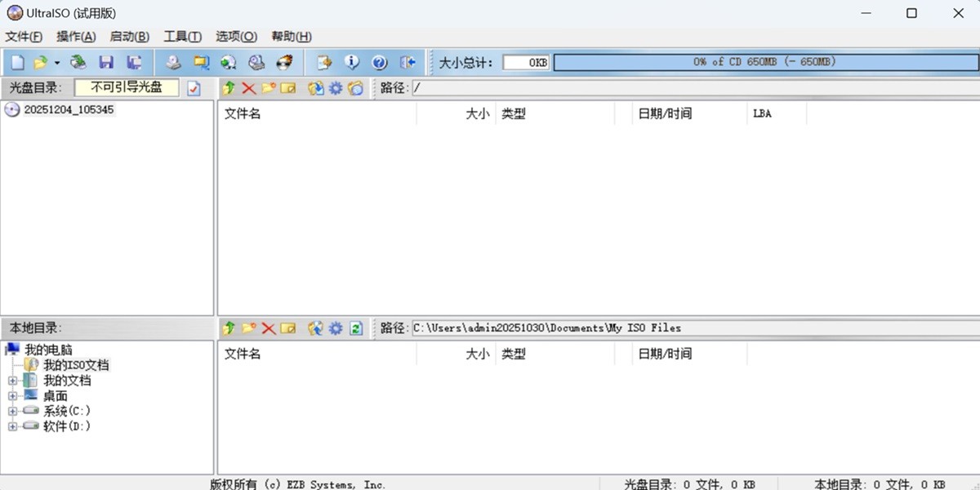Click the gear icon in disc pane toolbar
The width and height of the screenshot is (980, 490).
pos(336,88)
